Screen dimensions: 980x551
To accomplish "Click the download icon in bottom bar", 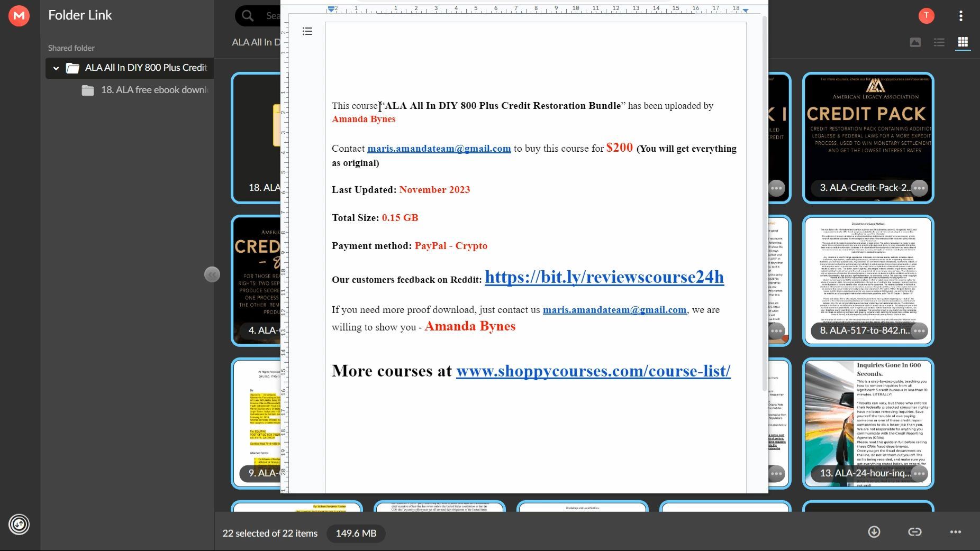I will click(x=874, y=532).
